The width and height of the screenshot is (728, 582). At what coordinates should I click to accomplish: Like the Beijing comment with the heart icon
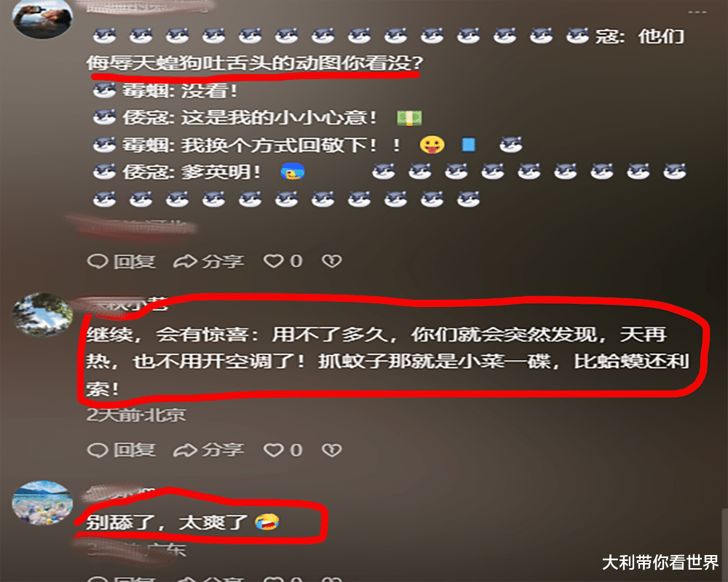click(274, 450)
